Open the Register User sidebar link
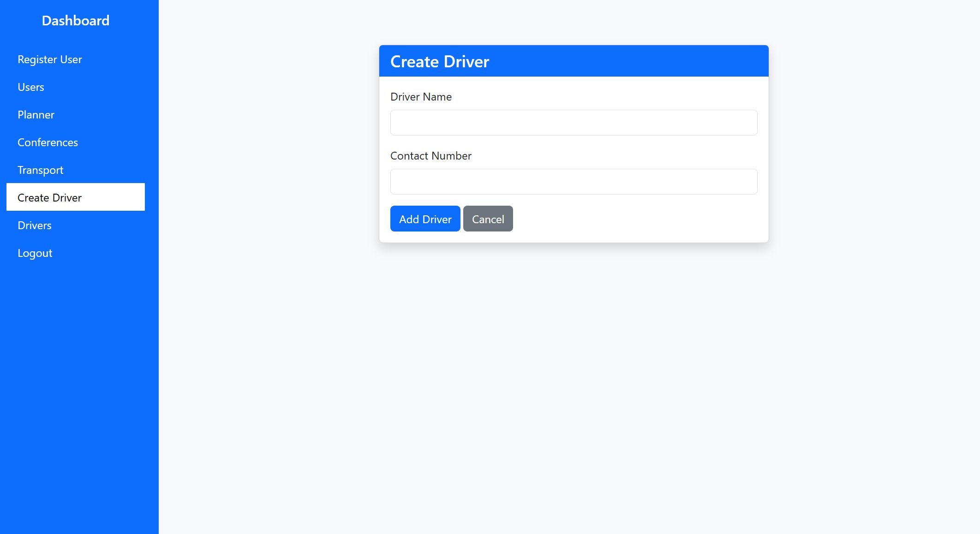 point(76,59)
